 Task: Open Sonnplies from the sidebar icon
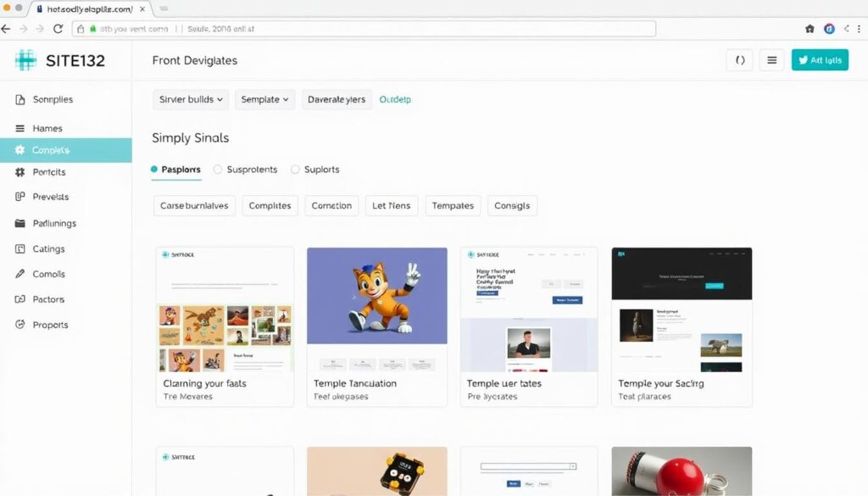20,100
